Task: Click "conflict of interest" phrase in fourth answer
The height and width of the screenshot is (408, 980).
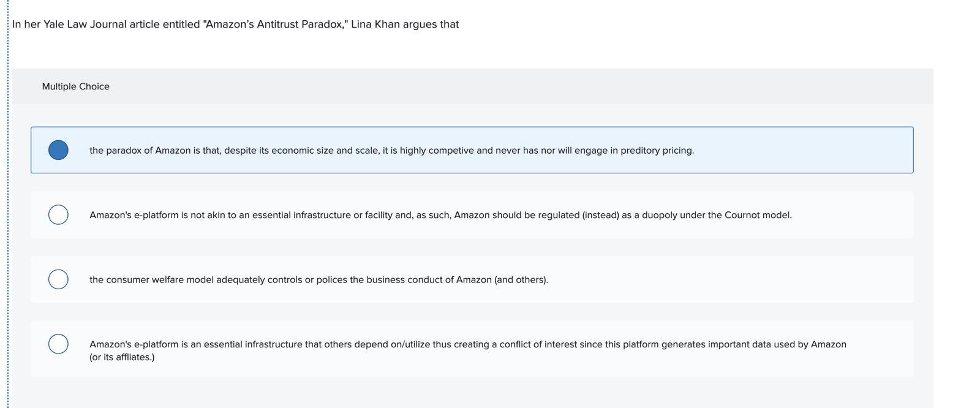Action: [538, 344]
